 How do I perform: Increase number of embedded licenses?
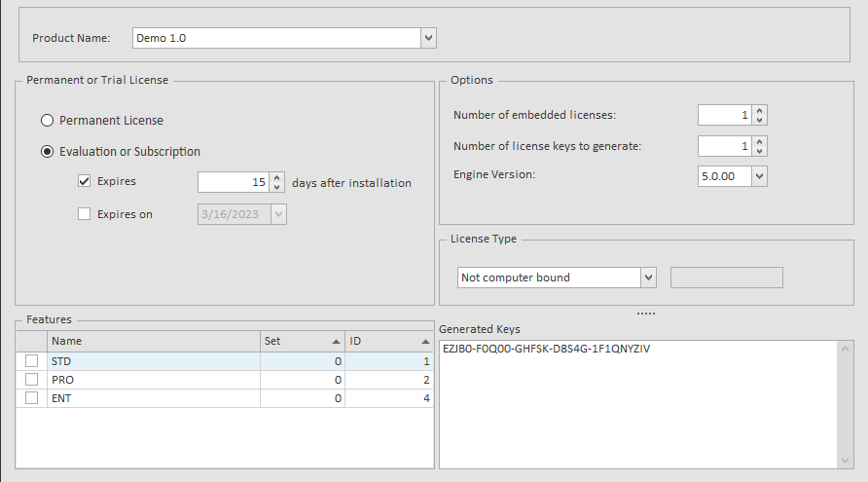click(760, 111)
